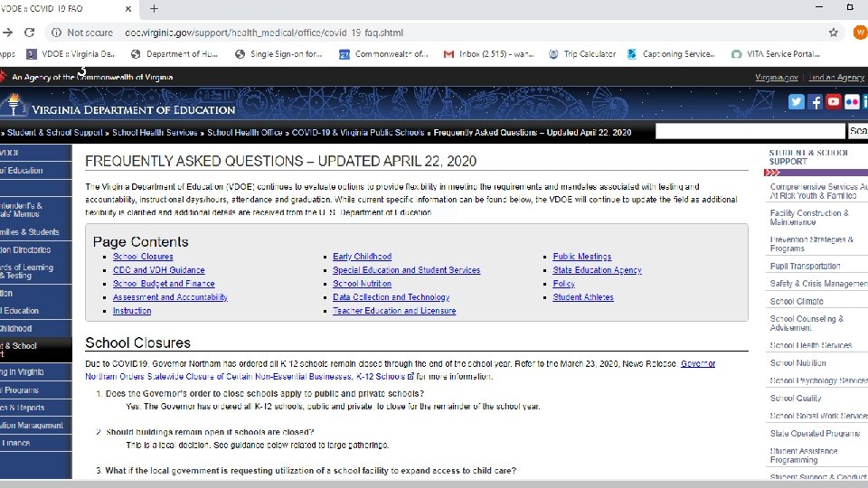
Task: Open the Chrome profile avatar
Action: point(860,33)
